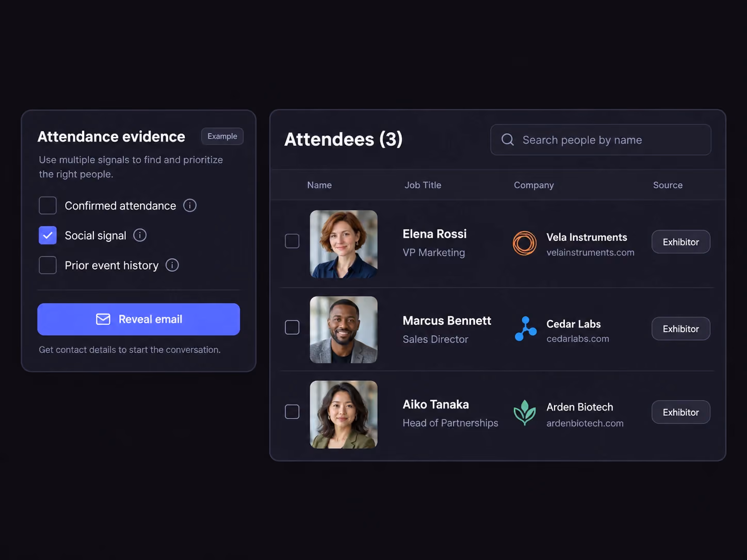Sort by the Source column header
Image resolution: width=747 pixels, height=560 pixels.
[668, 185]
